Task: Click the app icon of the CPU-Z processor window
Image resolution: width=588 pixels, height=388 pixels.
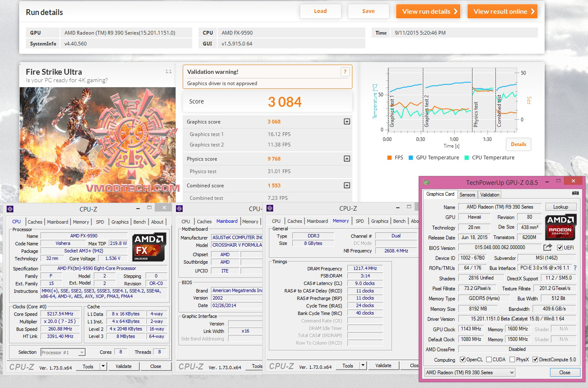Action: 10,209
